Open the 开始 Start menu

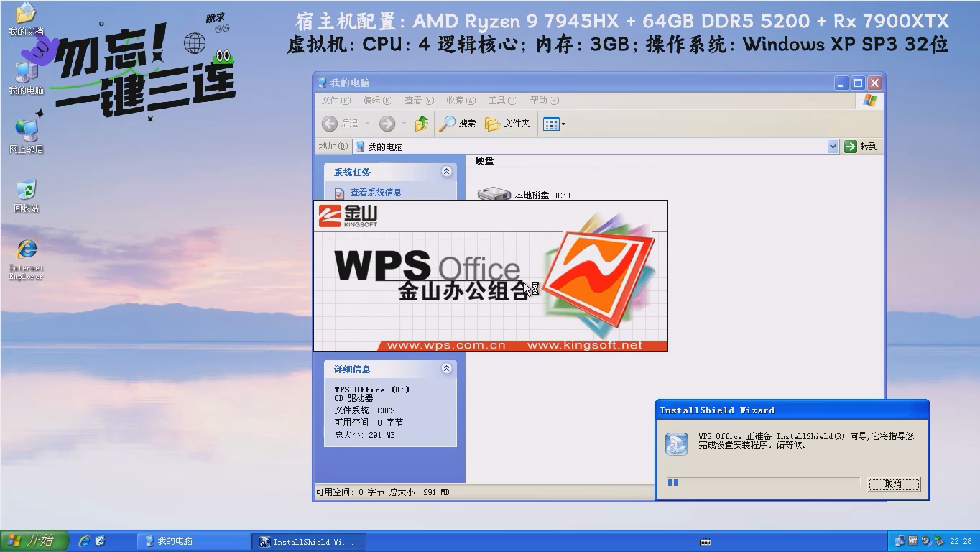34,541
